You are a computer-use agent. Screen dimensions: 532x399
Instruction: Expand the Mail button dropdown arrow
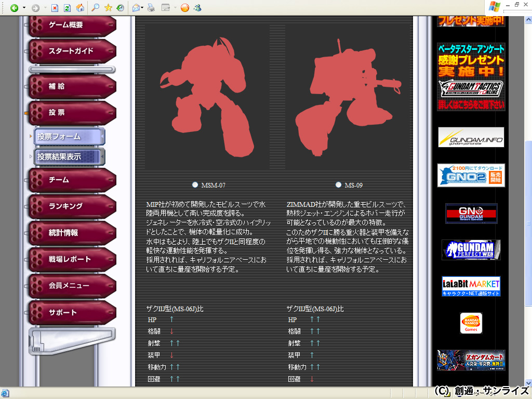[x=142, y=8]
